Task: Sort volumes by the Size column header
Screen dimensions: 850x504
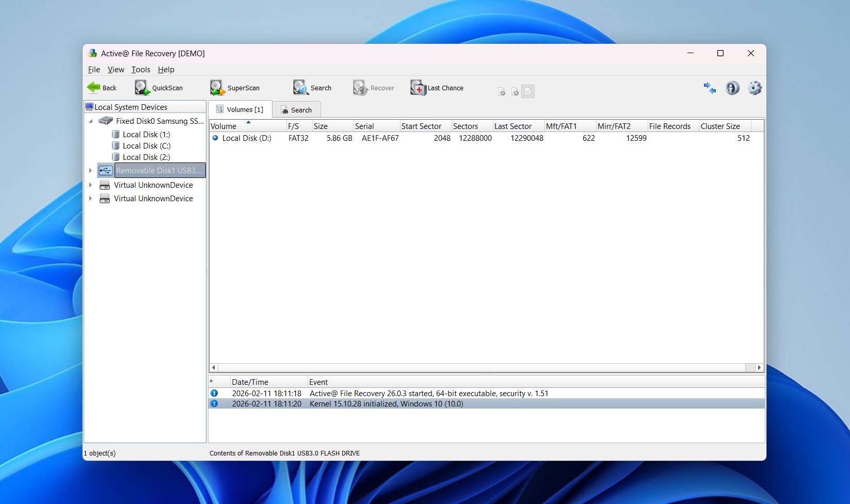Action: (x=320, y=126)
